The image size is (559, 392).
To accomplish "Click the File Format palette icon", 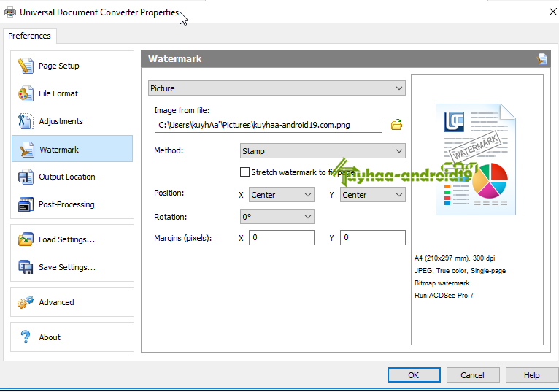I will 26,93.
